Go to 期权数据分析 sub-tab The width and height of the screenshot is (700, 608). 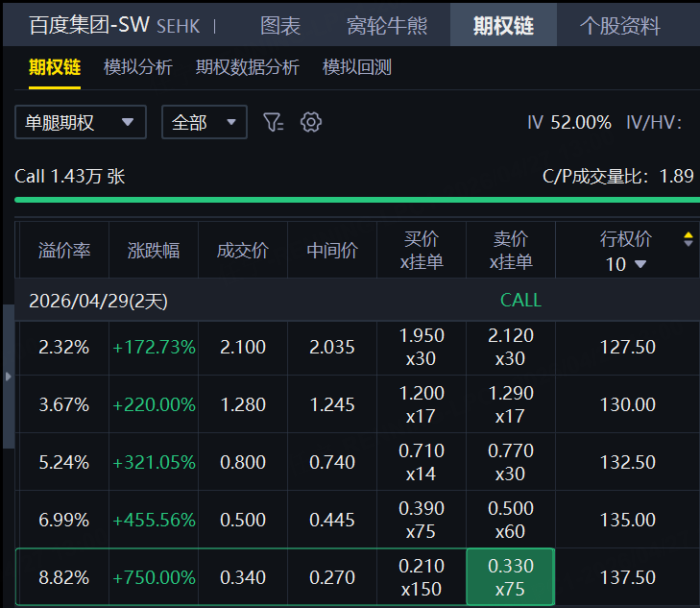pos(248,67)
